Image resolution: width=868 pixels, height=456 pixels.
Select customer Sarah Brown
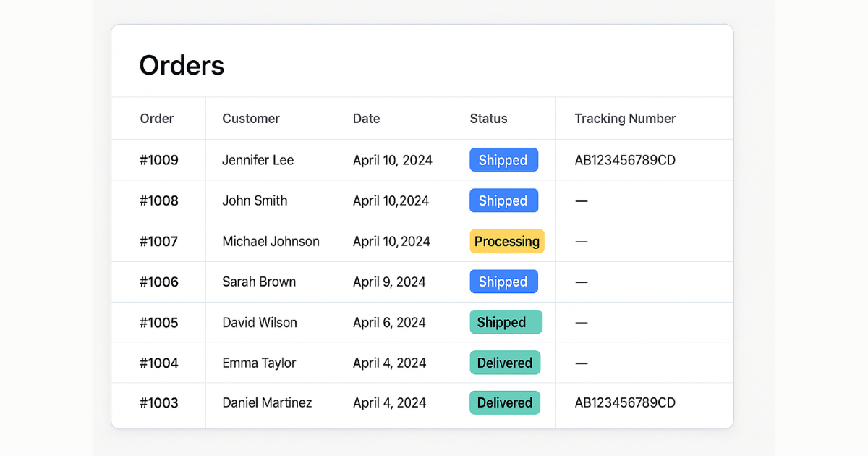pos(259,282)
